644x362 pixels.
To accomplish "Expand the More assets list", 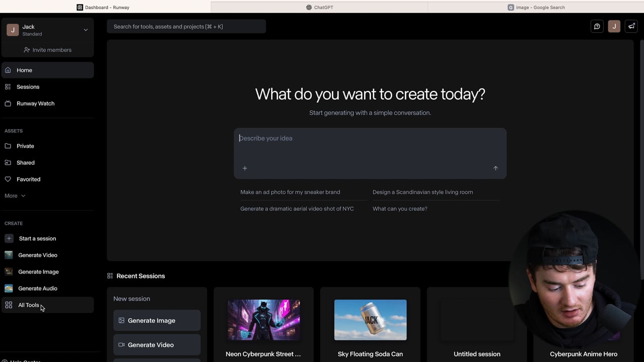I will pos(15,196).
